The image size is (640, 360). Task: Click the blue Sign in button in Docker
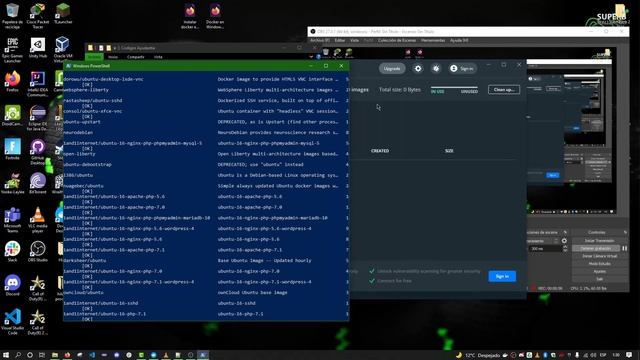502,276
